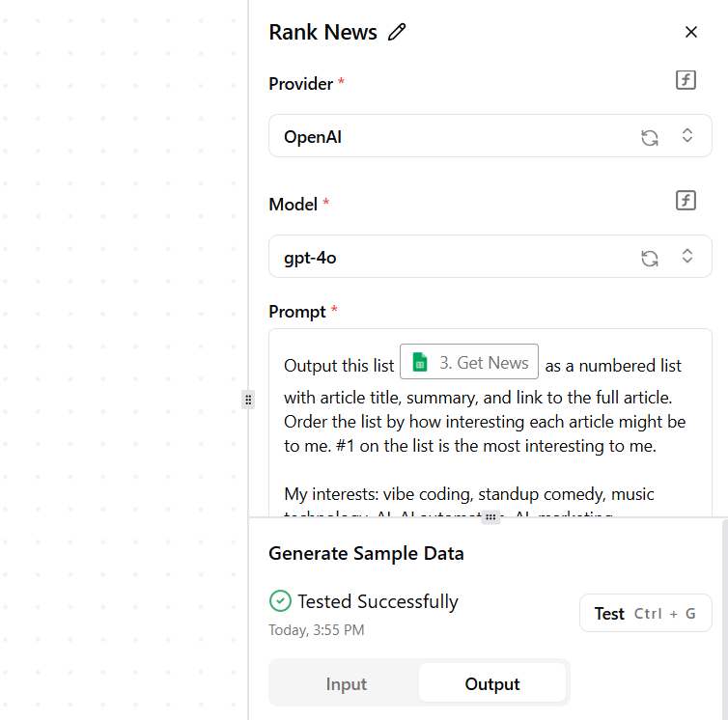Close the Rank News settings panel
728x720 pixels.
point(690,32)
